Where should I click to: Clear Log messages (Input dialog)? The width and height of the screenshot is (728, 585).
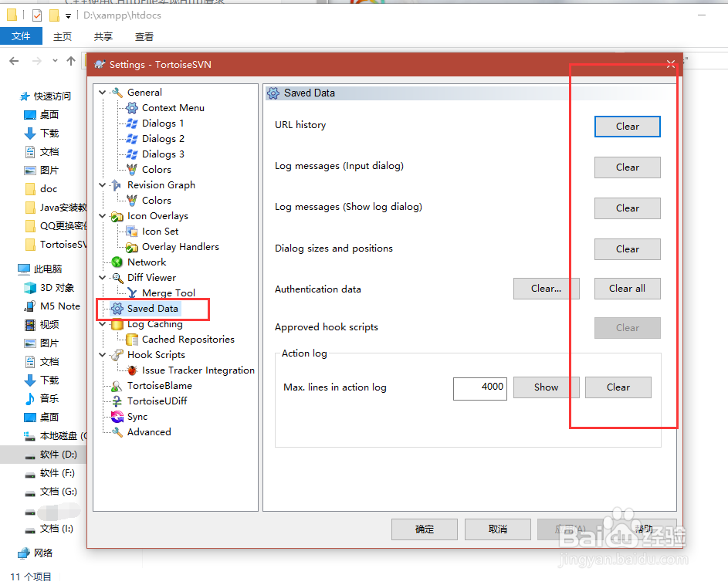[x=627, y=167]
